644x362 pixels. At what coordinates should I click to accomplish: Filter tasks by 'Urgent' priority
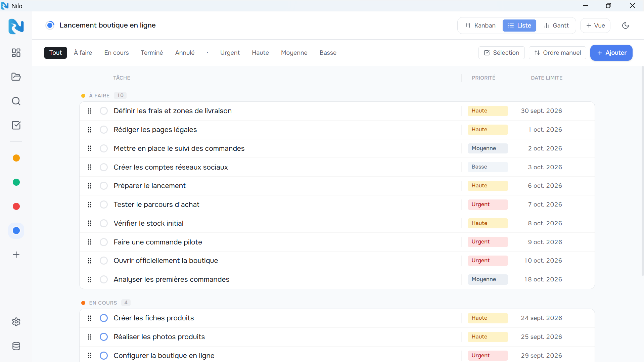point(230,53)
